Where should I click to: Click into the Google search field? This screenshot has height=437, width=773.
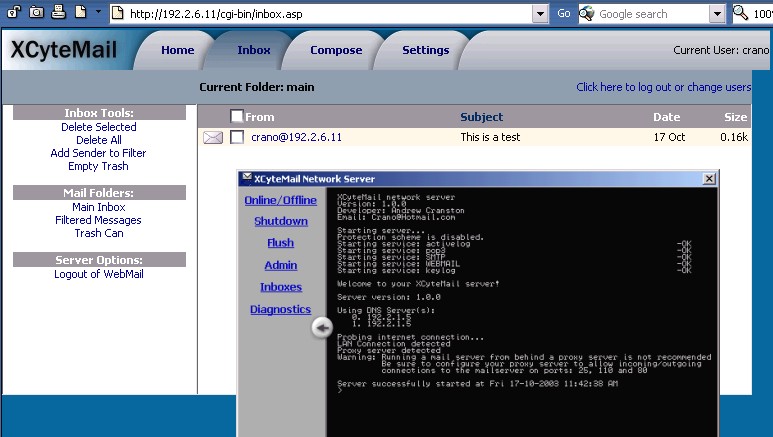coord(650,14)
